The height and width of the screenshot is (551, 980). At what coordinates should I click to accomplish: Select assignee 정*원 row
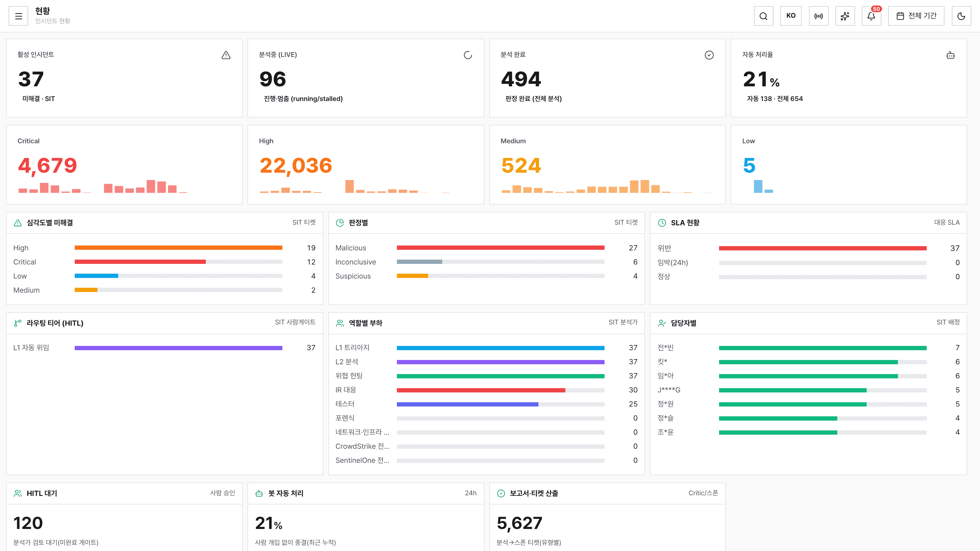tap(809, 404)
